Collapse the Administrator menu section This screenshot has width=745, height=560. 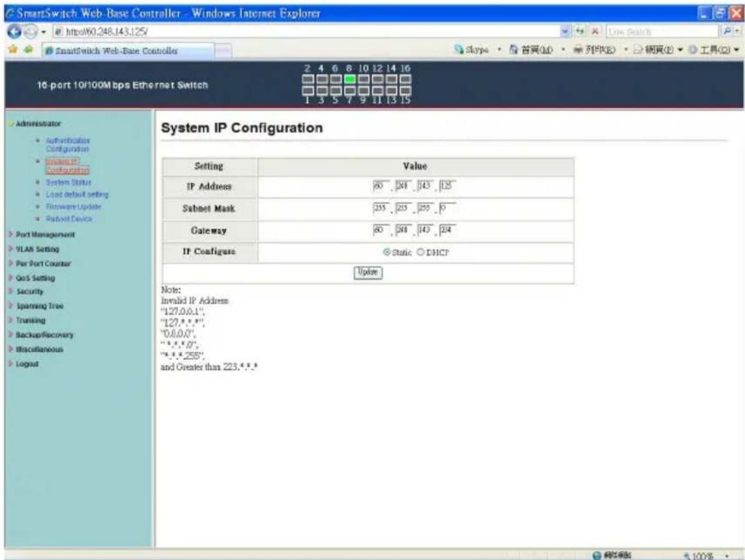click(x=35, y=124)
